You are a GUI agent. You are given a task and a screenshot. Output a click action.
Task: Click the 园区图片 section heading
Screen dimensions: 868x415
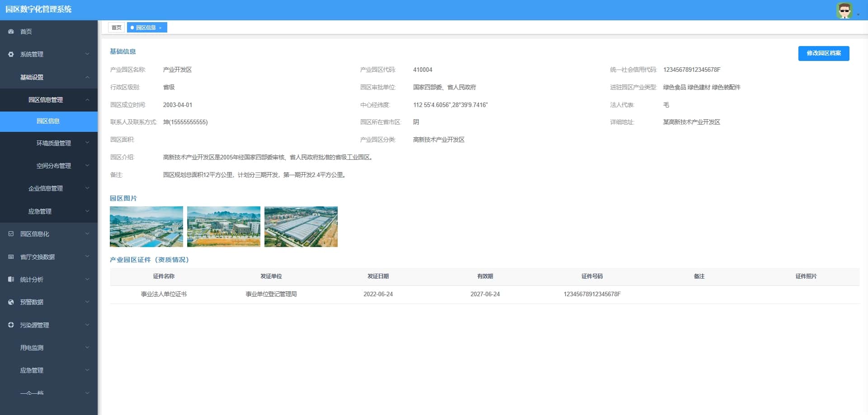pos(123,199)
